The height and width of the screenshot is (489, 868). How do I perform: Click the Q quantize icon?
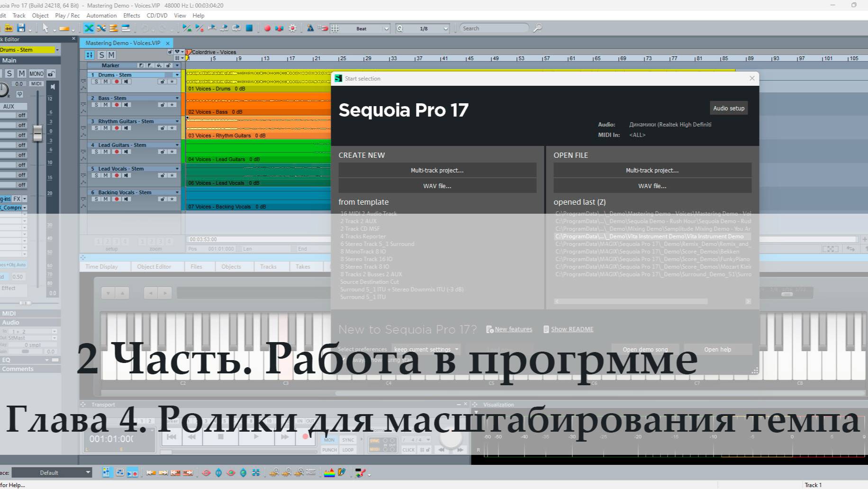pos(400,28)
